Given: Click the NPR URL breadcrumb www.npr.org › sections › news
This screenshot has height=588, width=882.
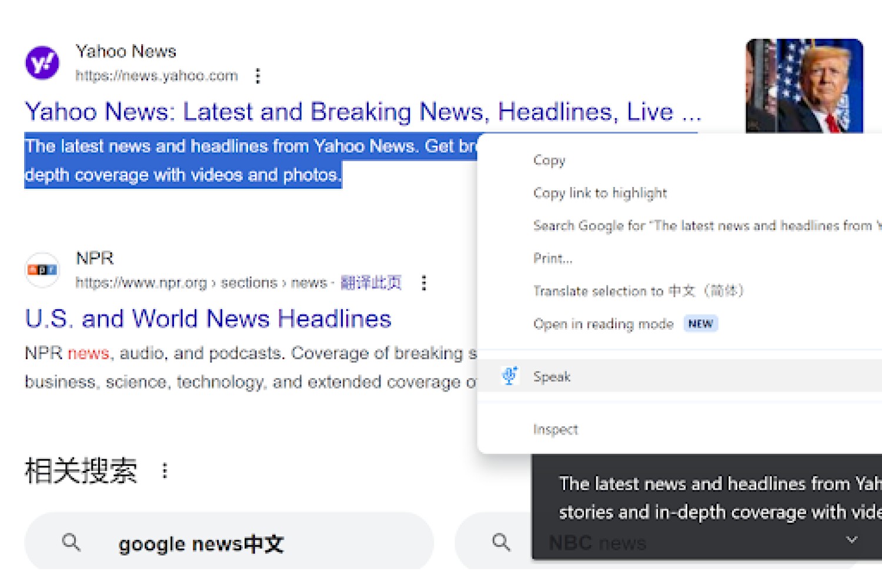Looking at the screenshot, I should (201, 283).
